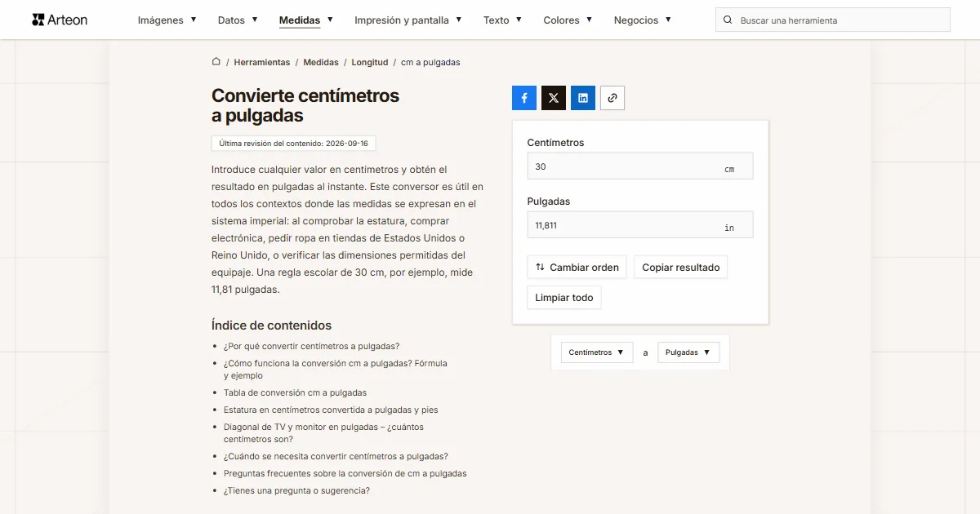The width and height of the screenshot is (980, 514).
Task: Copy the page link with the chain icon
Action: click(612, 98)
